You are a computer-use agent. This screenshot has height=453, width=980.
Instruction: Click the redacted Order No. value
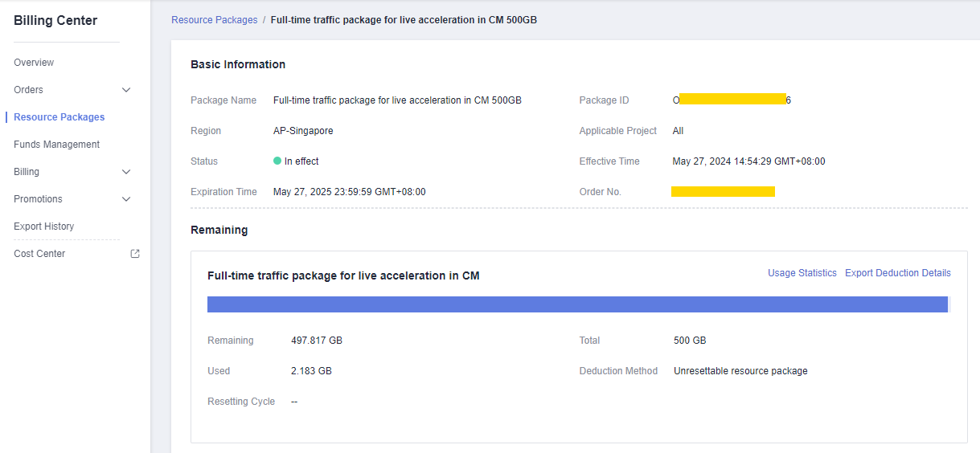[723, 192]
